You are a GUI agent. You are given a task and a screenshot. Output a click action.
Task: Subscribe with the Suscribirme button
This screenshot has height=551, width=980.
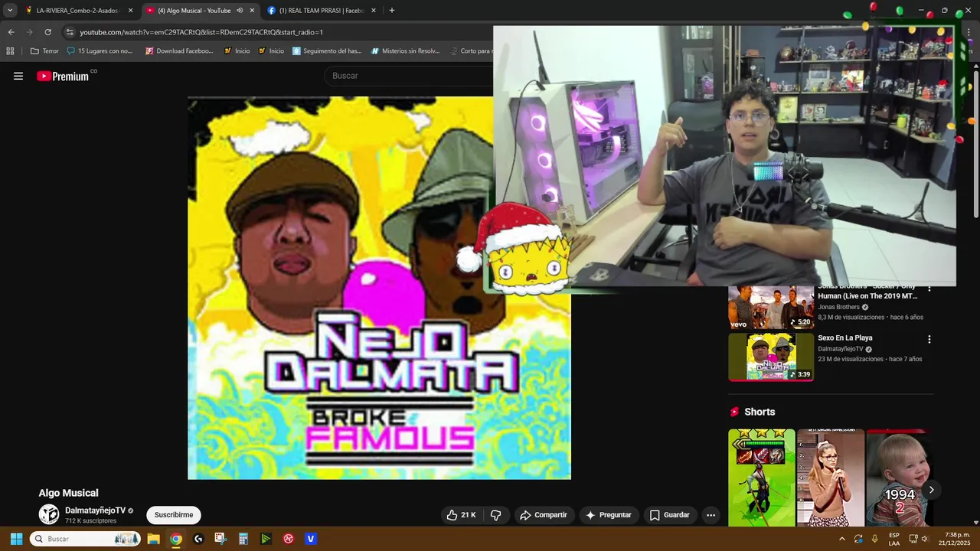(x=174, y=515)
